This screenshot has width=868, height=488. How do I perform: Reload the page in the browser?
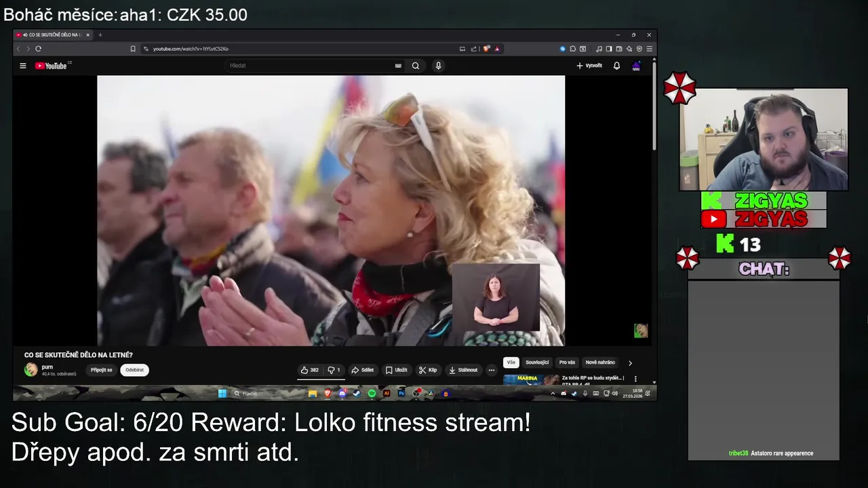click(x=38, y=49)
